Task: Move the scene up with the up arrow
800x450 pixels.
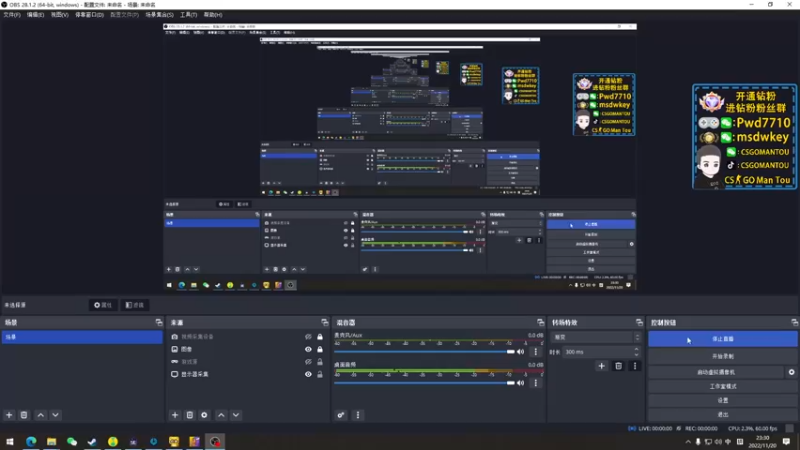Action: [40, 415]
